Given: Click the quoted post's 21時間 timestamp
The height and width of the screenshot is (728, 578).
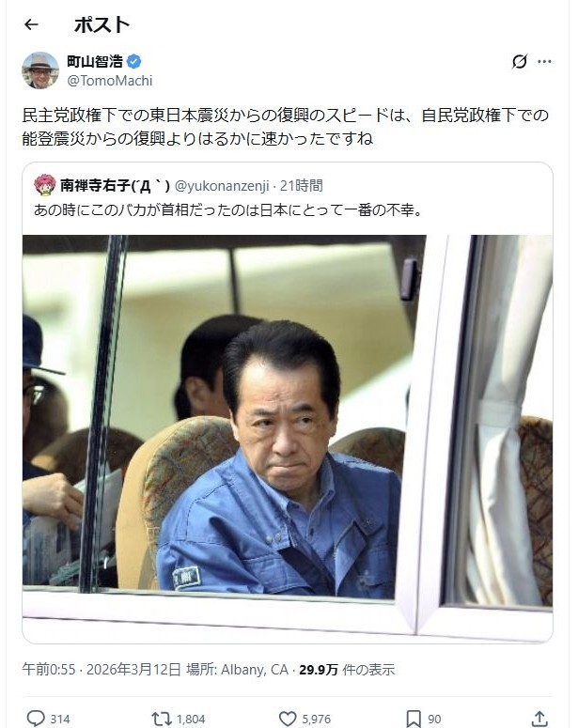Looking at the screenshot, I should tap(301, 186).
